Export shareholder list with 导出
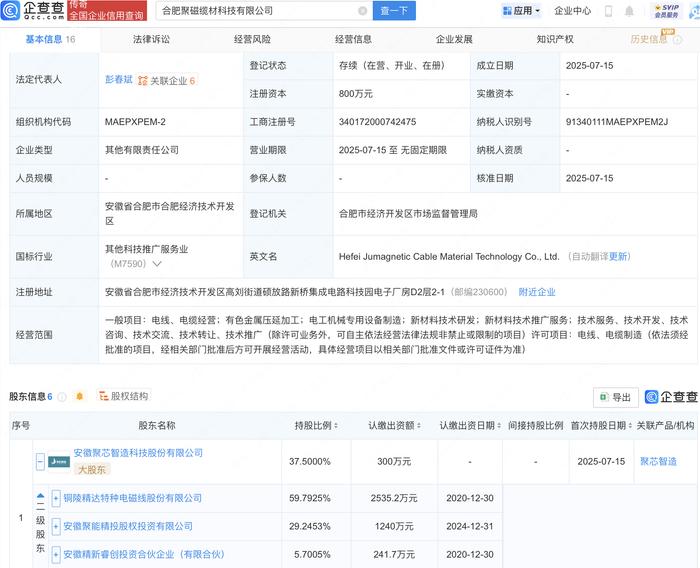This screenshot has width=700, height=568. [x=616, y=397]
